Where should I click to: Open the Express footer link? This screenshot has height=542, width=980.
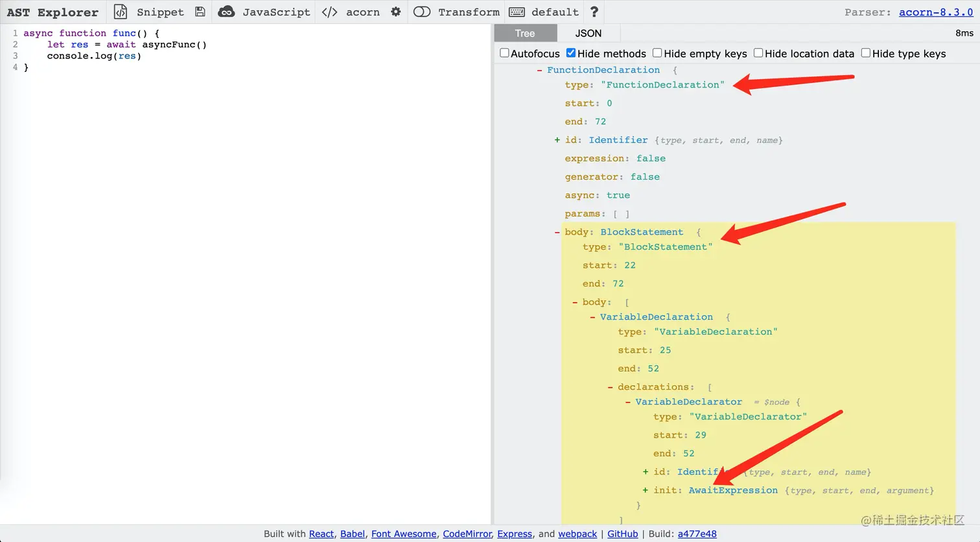(x=515, y=534)
